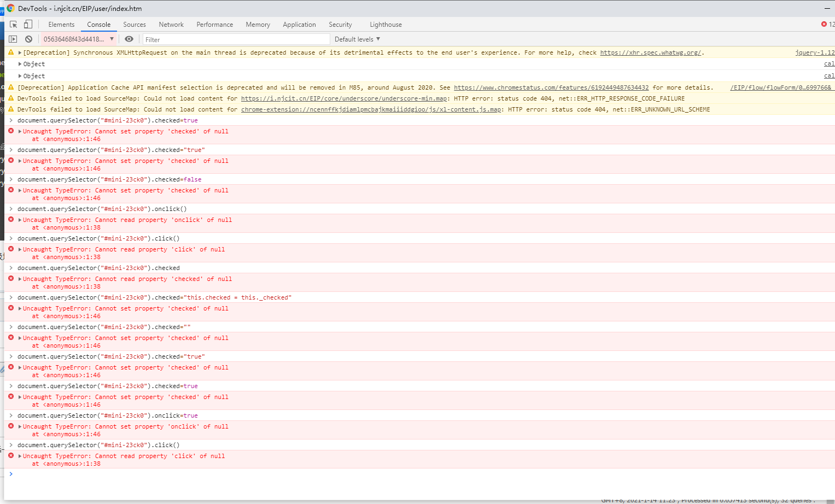Select the command ending .onclick()
The image size is (835, 504).
tap(102, 209)
